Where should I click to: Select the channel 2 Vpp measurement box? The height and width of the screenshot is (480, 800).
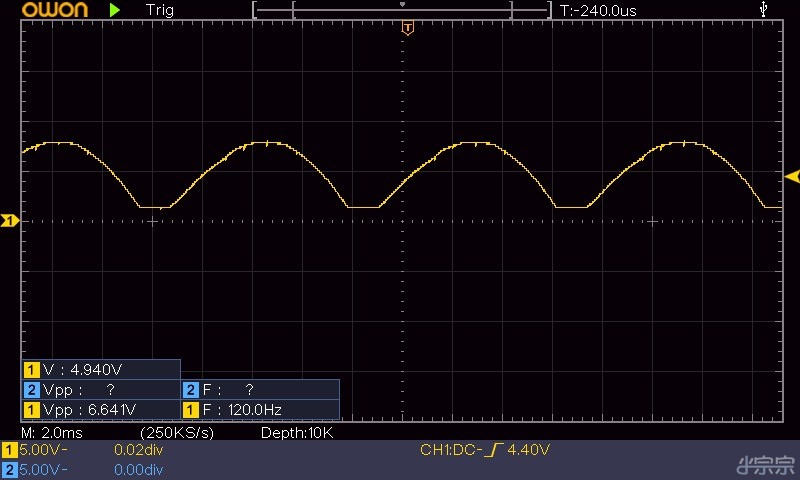100,389
